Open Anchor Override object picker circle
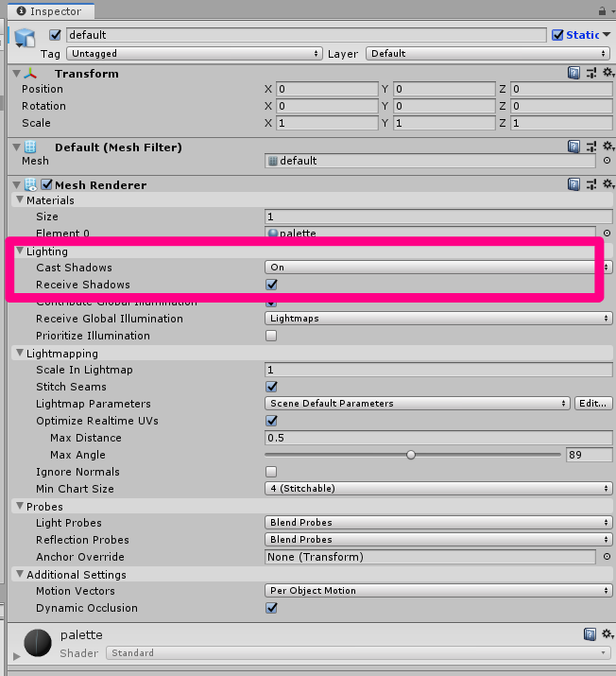The height and width of the screenshot is (676, 616). (607, 557)
